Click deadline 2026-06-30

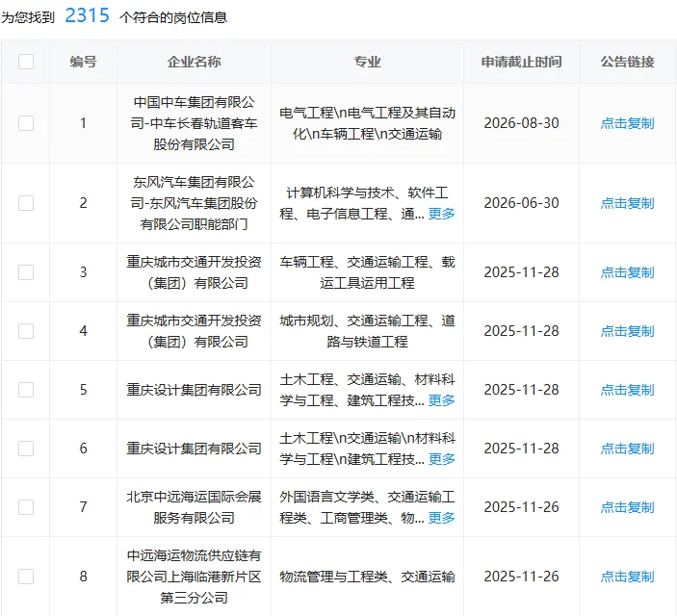pos(522,203)
